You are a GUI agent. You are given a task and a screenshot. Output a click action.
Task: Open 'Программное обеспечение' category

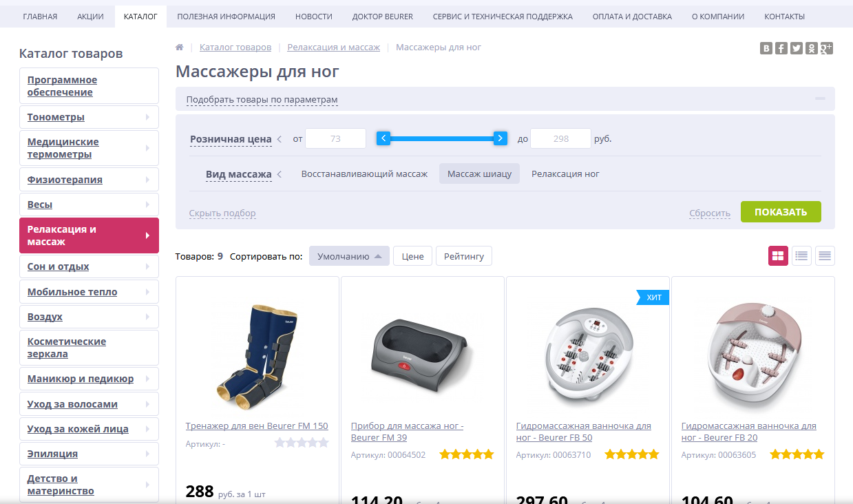coord(89,86)
